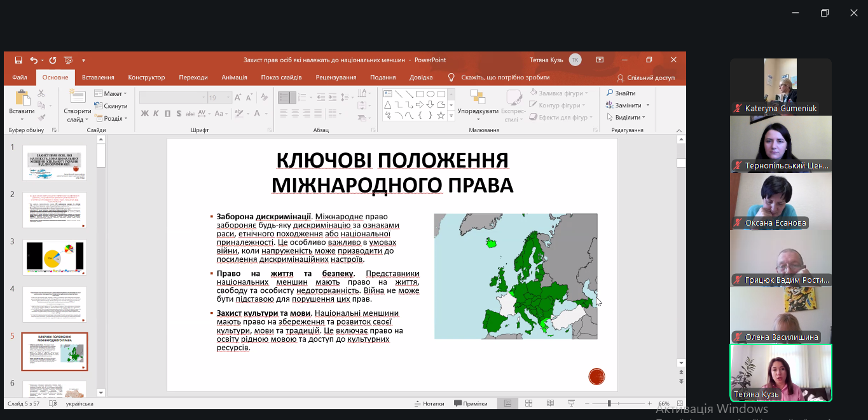Click the Find (Знайти) button

coord(621,93)
